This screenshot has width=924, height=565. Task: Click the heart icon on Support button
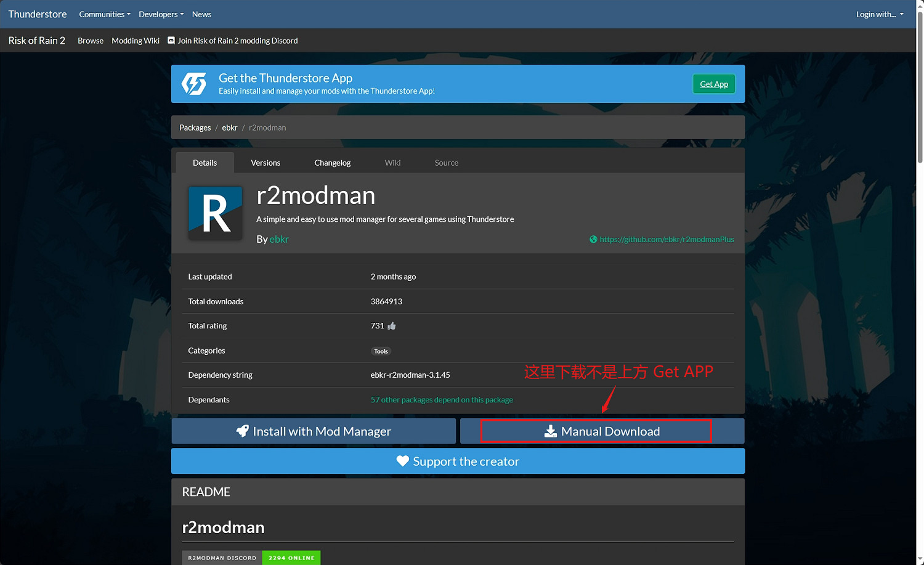tap(402, 461)
